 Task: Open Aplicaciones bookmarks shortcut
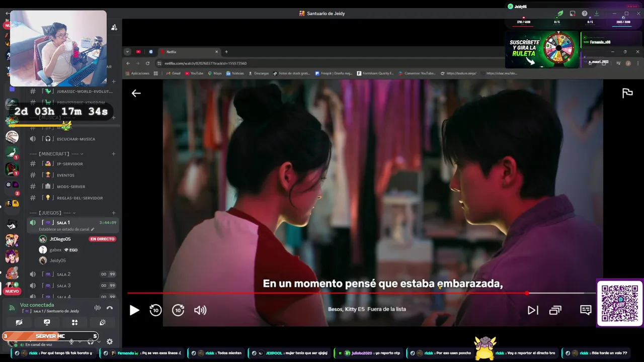(137, 73)
